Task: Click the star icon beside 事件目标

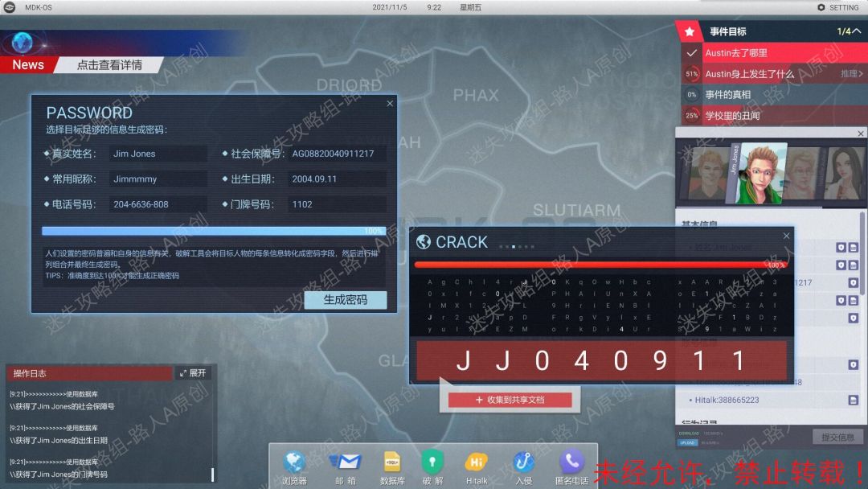Action: [x=690, y=31]
